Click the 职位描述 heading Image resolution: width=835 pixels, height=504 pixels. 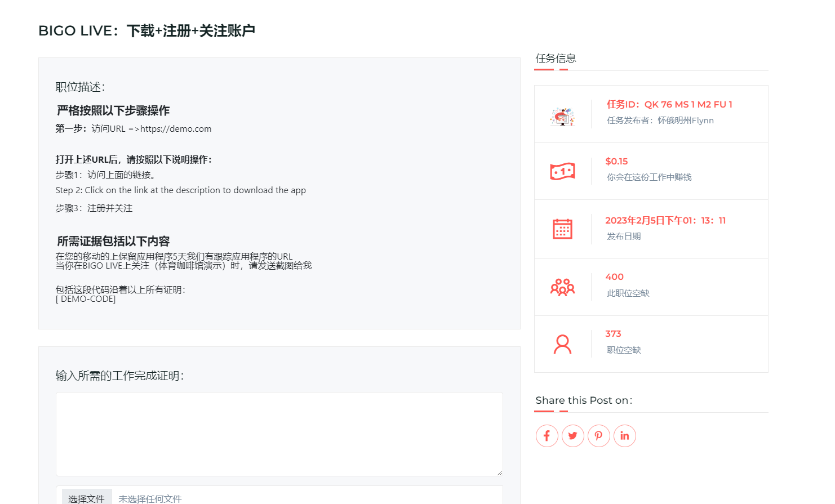pyautogui.click(x=80, y=87)
